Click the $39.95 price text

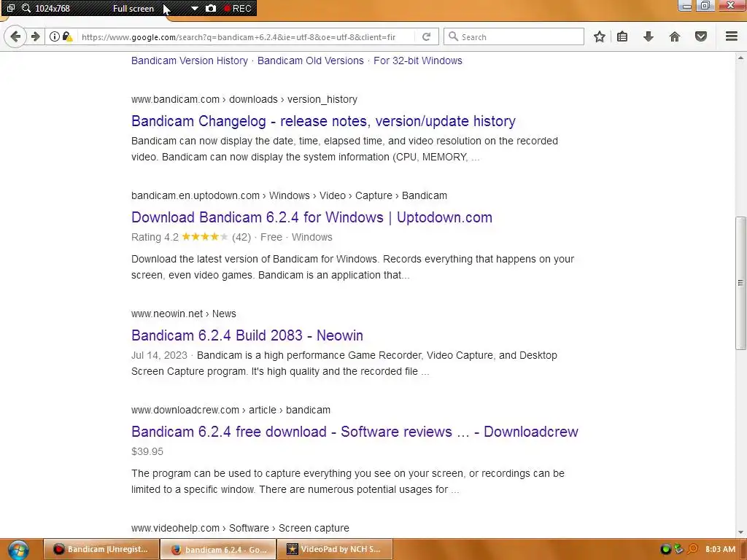click(147, 451)
